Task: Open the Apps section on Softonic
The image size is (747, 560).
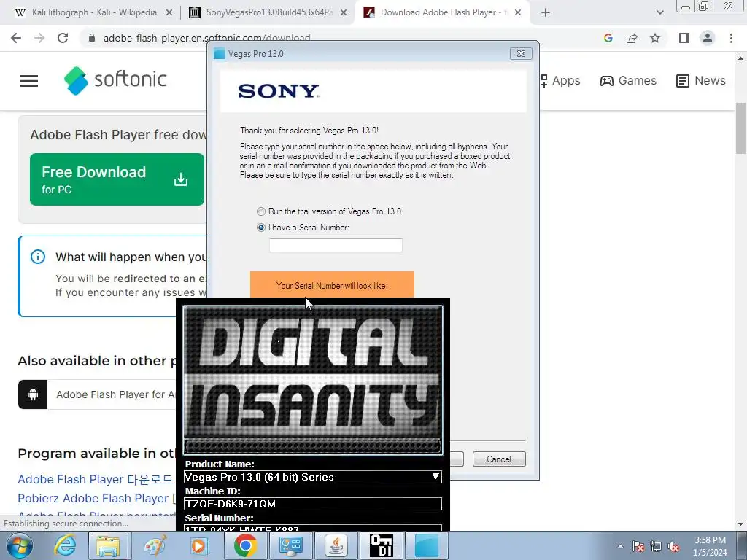Action: click(x=561, y=80)
